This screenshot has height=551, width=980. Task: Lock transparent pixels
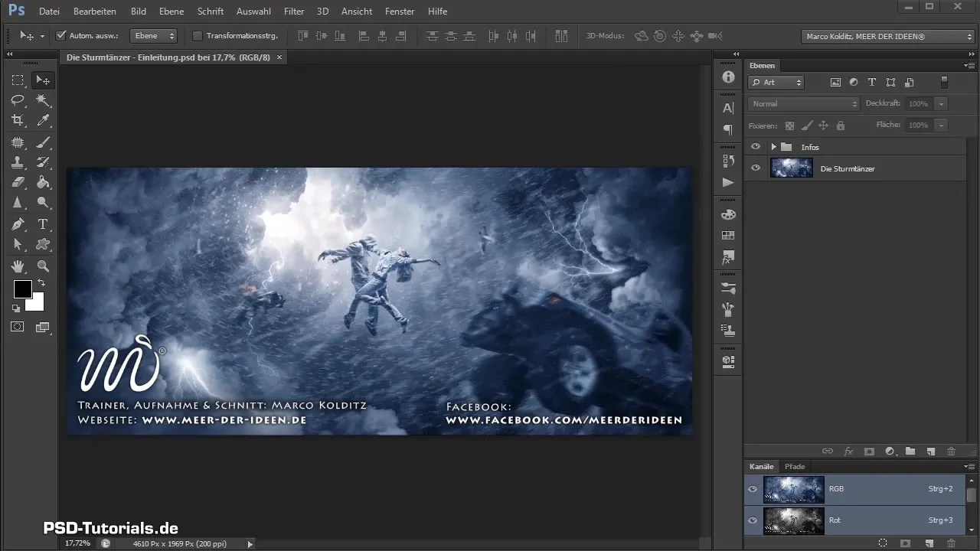pyautogui.click(x=790, y=126)
